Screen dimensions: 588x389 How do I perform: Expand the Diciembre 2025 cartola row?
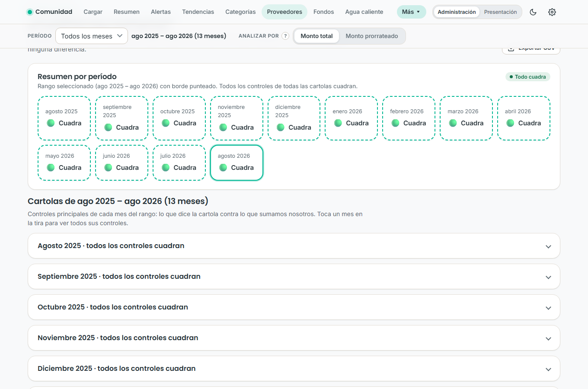pos(294,369)
